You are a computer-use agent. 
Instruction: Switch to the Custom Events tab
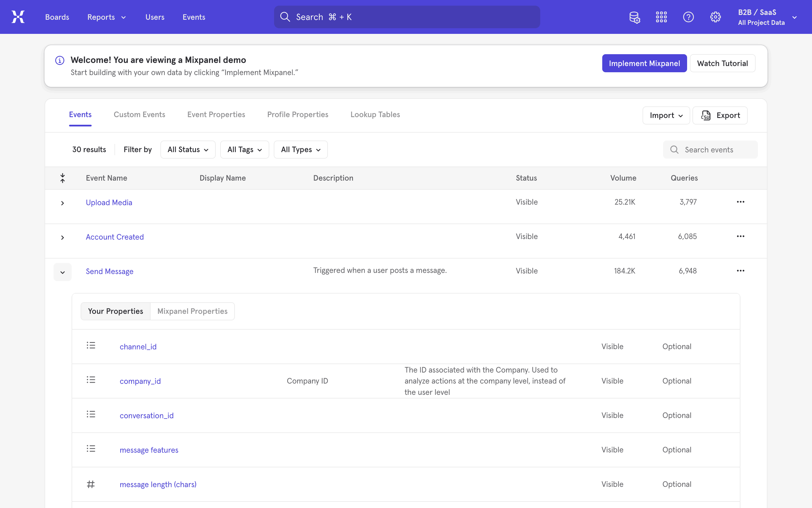point(139,115)
